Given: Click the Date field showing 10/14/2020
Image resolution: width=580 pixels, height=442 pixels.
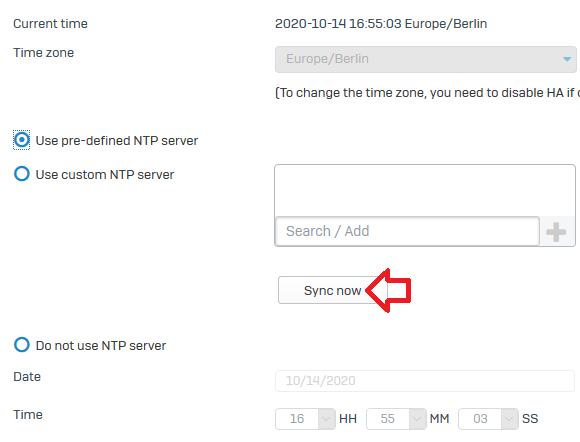Looking at the screenshot, I should pos(425,381).
